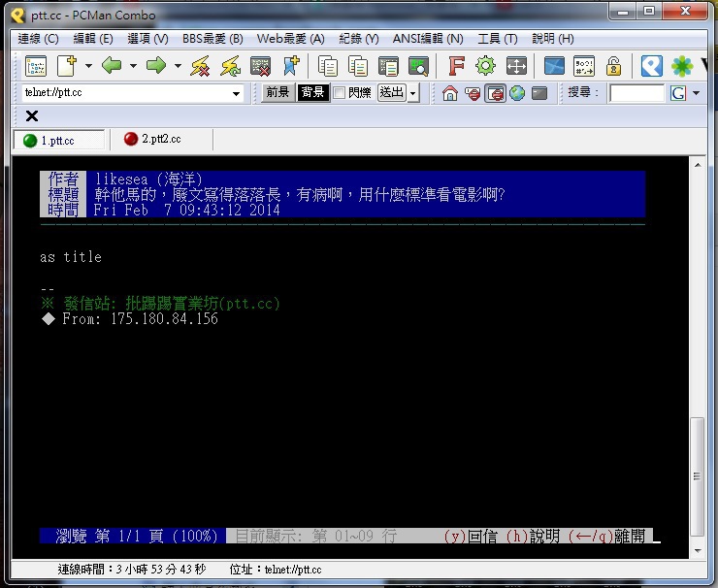The image size is (718, 588).
Task: Click the 搜尋 search input box
Action: coord(636,93)
